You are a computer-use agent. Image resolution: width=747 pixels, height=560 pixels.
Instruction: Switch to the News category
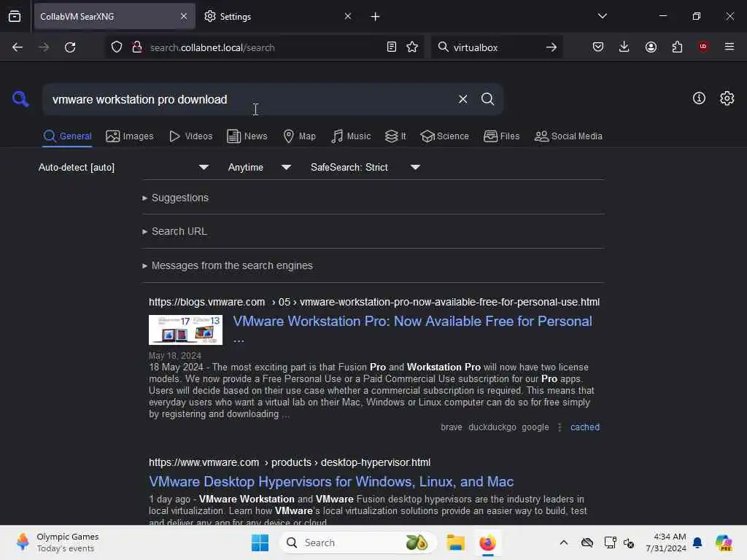pyautogui.click(x=247, y=136)
